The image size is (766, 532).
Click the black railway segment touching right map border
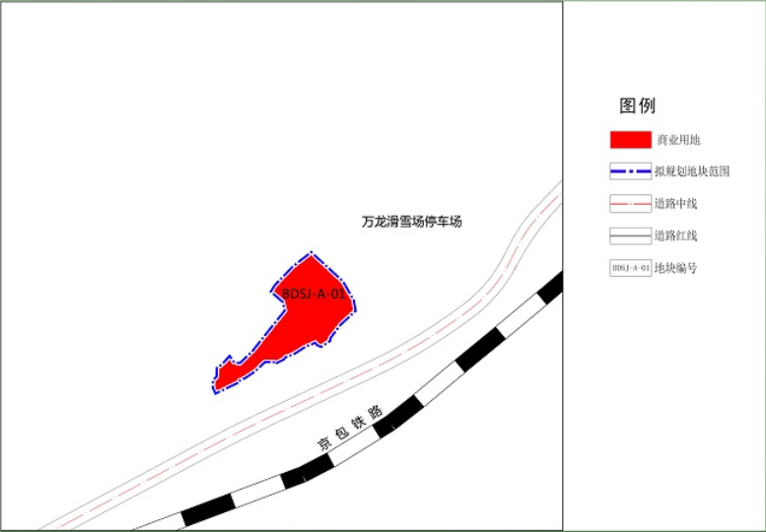(550, 288)
